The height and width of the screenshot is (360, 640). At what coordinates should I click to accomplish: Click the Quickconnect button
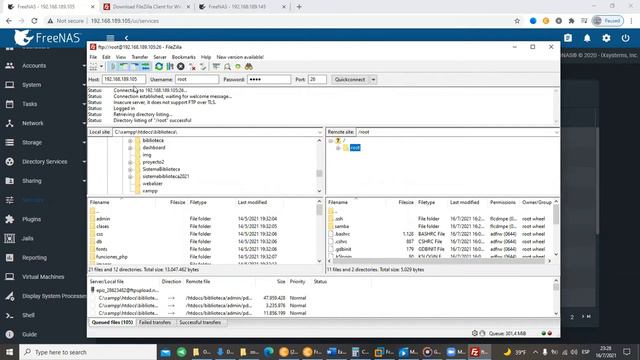click(x=350, y=80)
